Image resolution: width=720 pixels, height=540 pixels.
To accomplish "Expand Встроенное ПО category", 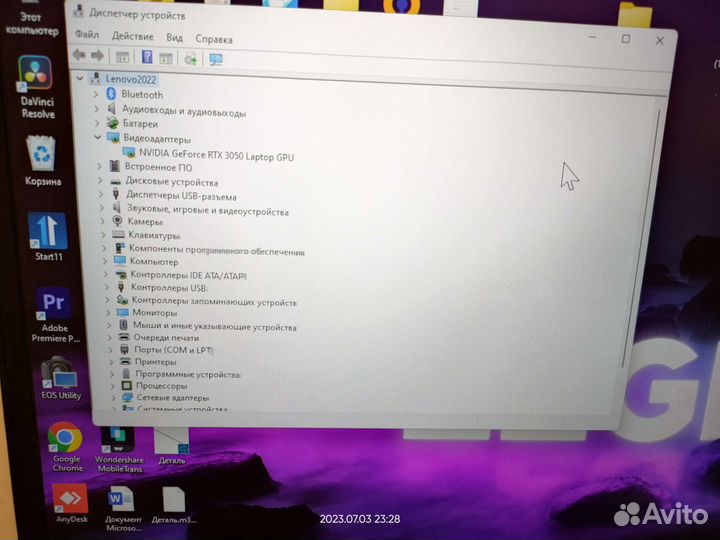I will [x=99, y=166].
